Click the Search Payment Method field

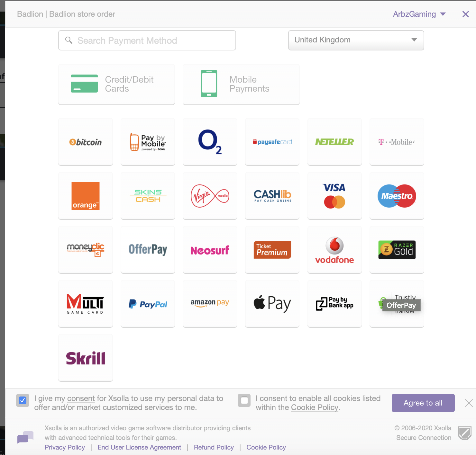click(x=147, y=40)
